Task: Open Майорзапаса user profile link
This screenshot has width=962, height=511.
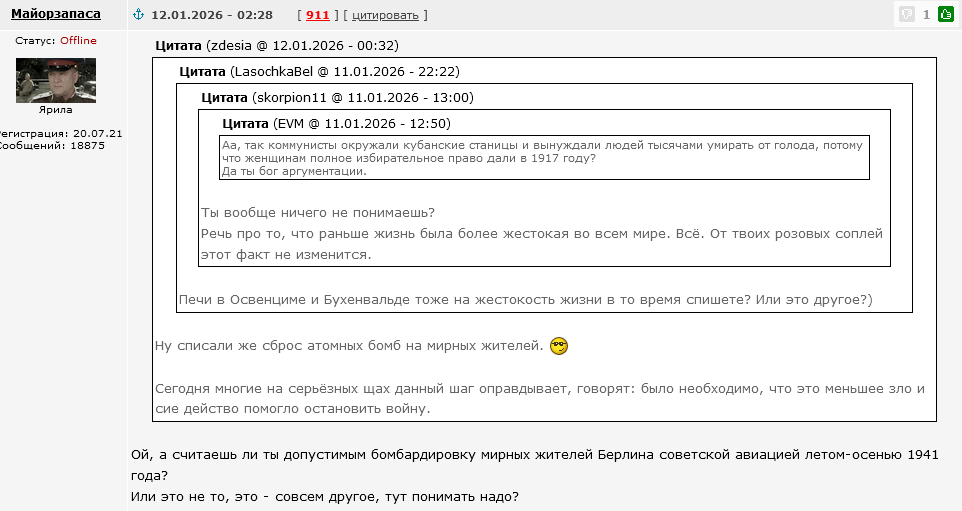Action: tap(56, 14)
